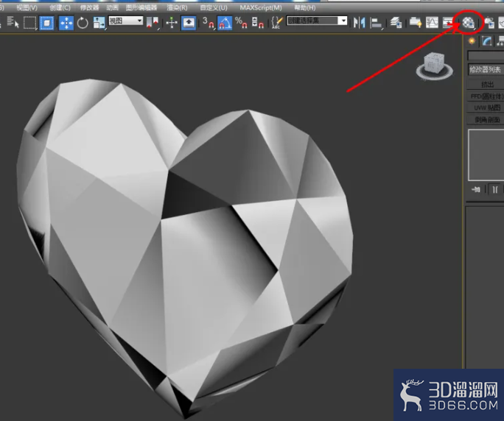Open the 图形编辑器 menu
Image resolution: width=504 pixels, height=421 pixels.
(141, 7)
